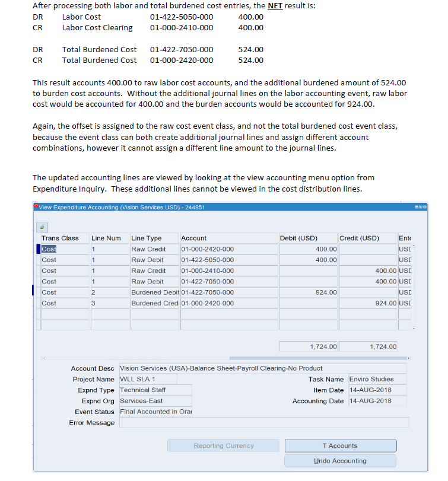The width and height of the screenshot is (448, 481).
Task: Click the Account Desc field
Action: pos(263,368)
